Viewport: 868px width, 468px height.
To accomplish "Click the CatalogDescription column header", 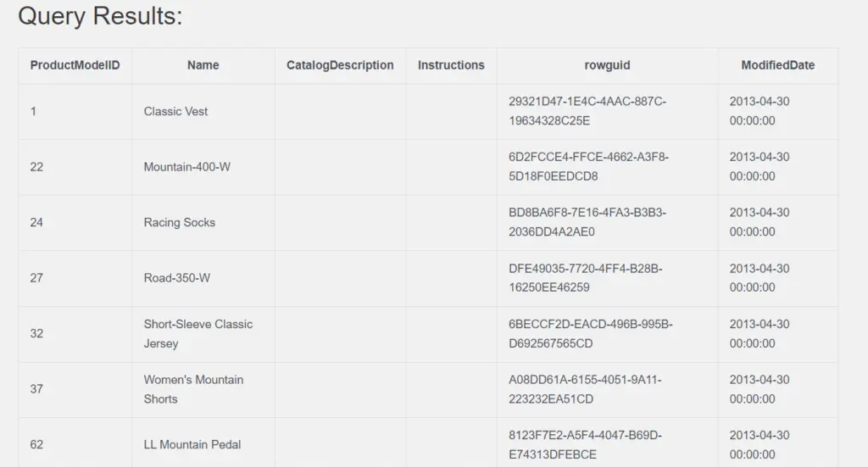I will coord(340,65).
